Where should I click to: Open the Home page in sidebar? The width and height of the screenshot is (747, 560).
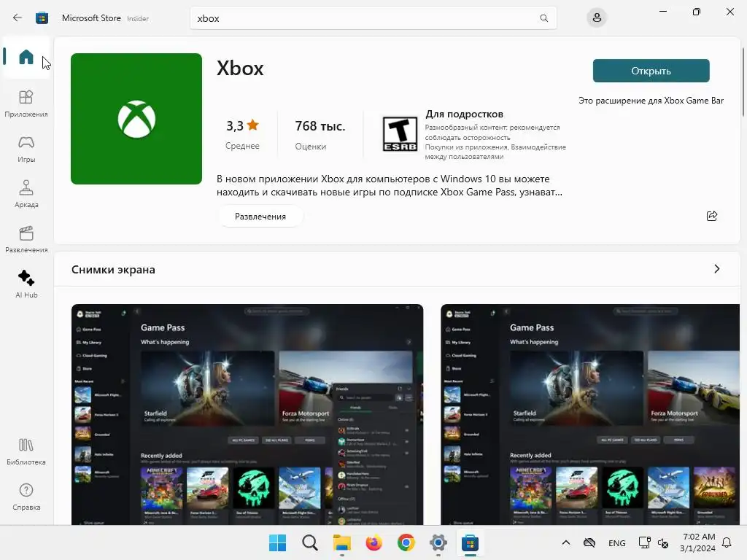pos(26,57)
